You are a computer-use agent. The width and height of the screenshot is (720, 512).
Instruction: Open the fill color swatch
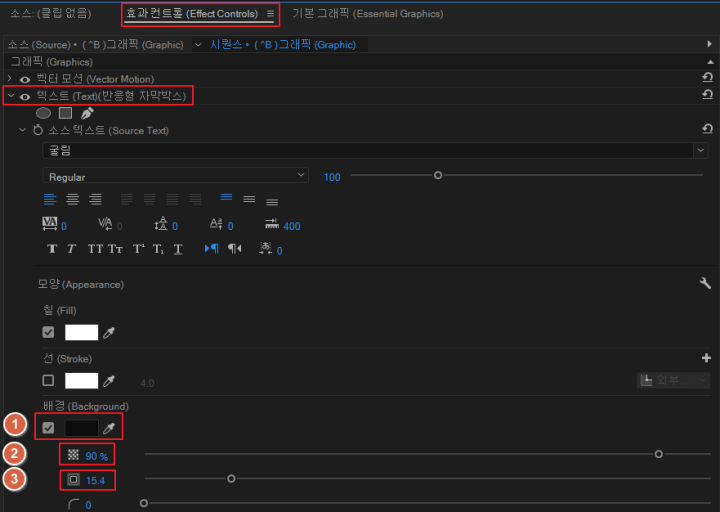[81, 332]
